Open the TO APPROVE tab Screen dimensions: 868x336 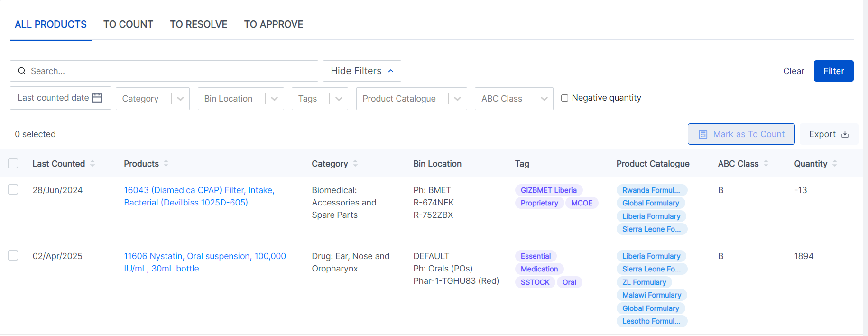coord(274,24)
